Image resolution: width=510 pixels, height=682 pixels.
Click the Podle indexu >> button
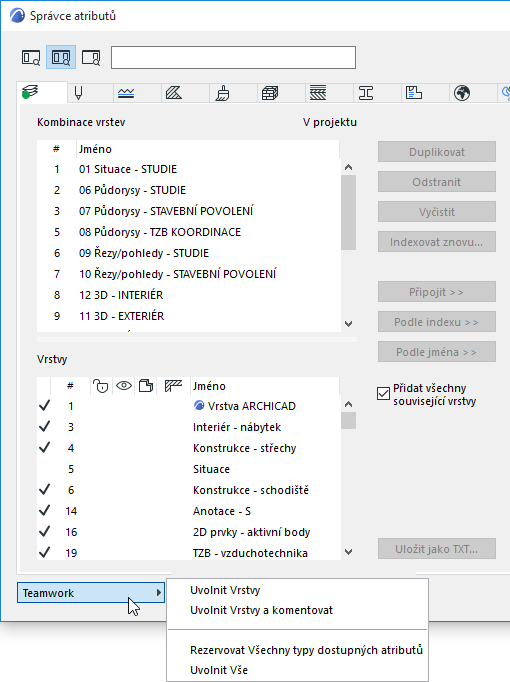click(437, 322)
